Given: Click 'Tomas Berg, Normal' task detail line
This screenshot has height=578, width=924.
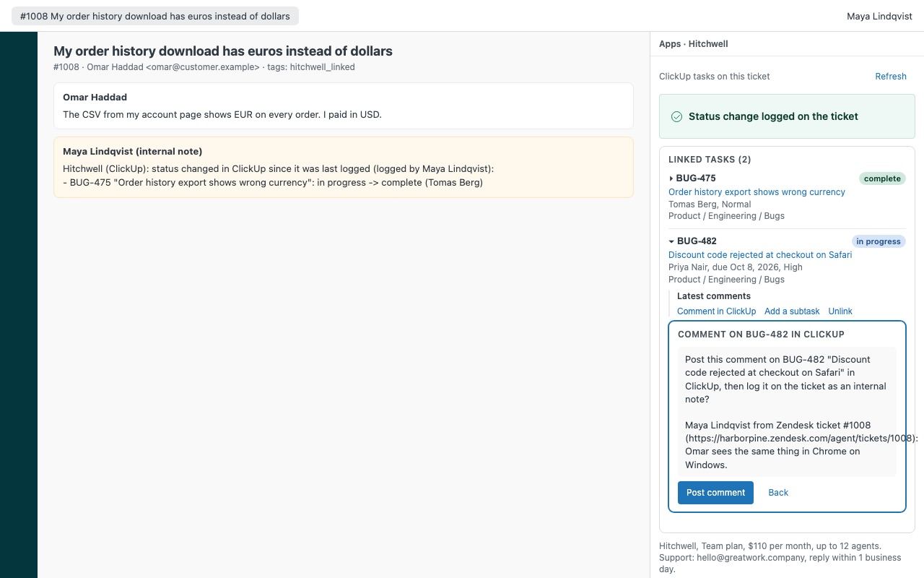Looking at the screenshot, I should point(710,204).
